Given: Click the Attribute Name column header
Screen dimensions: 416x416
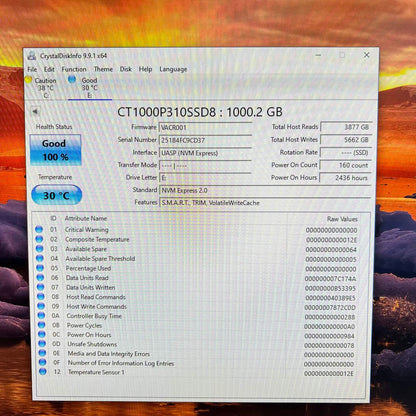Looking at the screenshot, I should click(86, 218).
